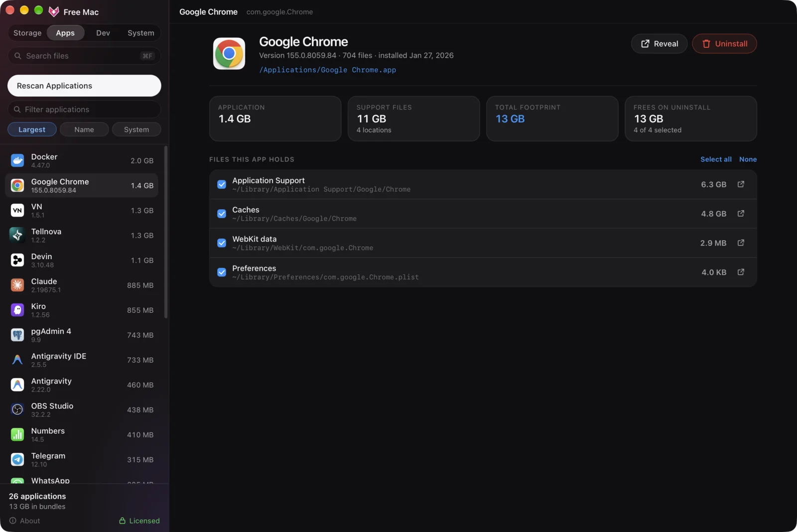
Task: Click the Docker app icon
Action: (17, 160)
